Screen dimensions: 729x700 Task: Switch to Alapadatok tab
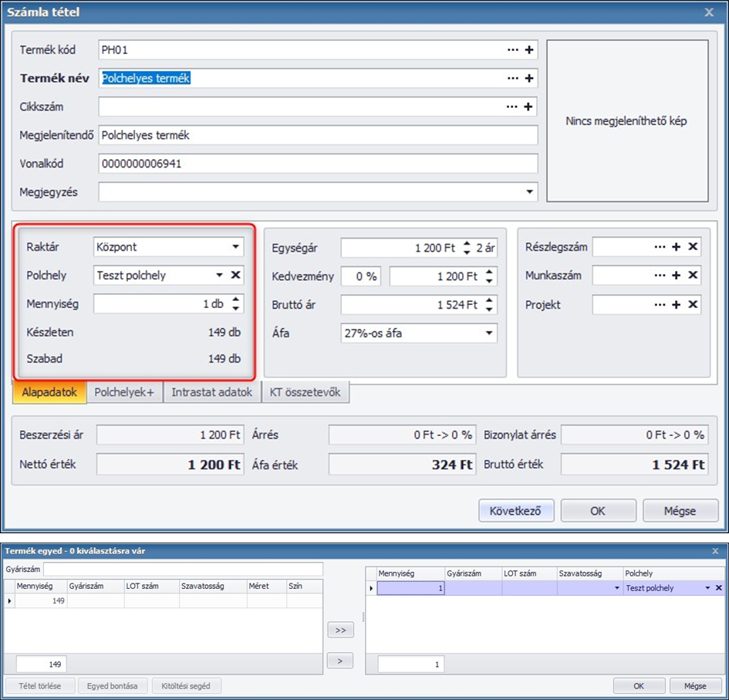coord(49,392)
